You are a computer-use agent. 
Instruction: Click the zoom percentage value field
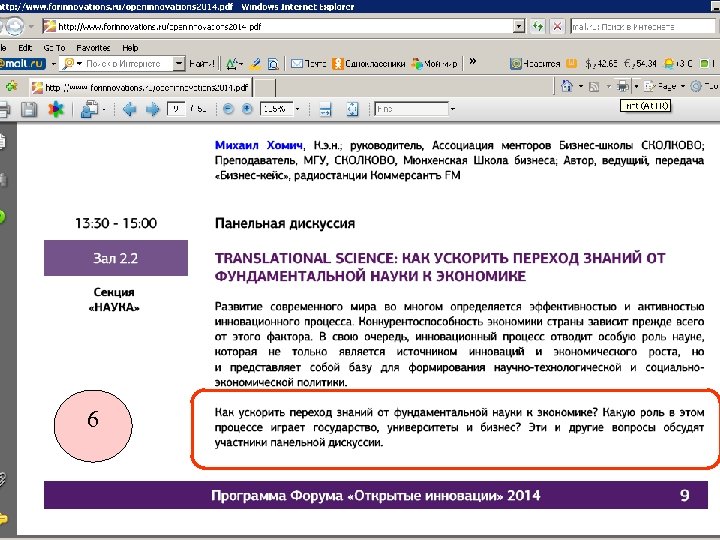(x=276, y=109)
